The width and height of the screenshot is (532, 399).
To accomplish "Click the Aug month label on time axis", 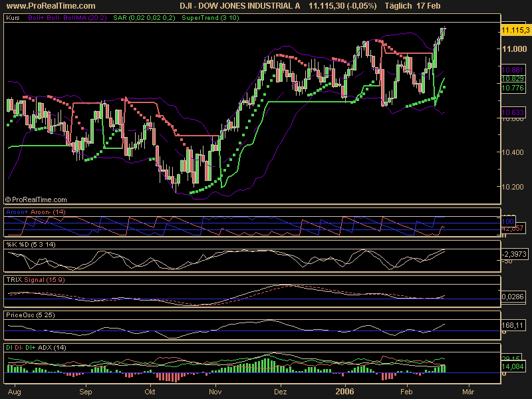I will pos(14,392).
